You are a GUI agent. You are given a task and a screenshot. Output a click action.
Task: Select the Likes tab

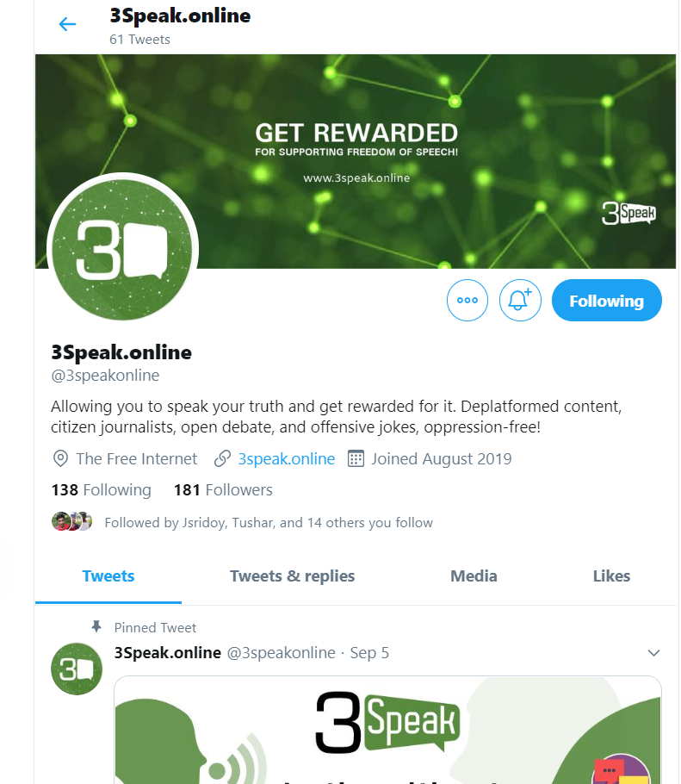(x=611, y=576)
